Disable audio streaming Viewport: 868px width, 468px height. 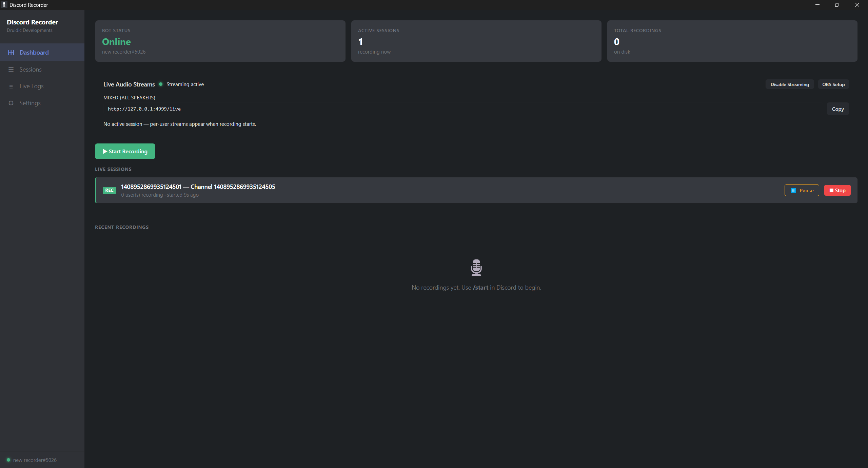(789, 84)
